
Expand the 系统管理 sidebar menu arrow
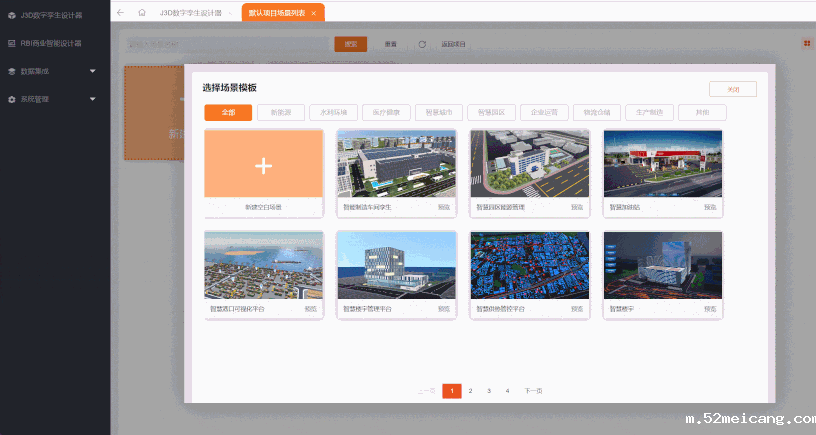pyautogui.click(x=92, y=99)
